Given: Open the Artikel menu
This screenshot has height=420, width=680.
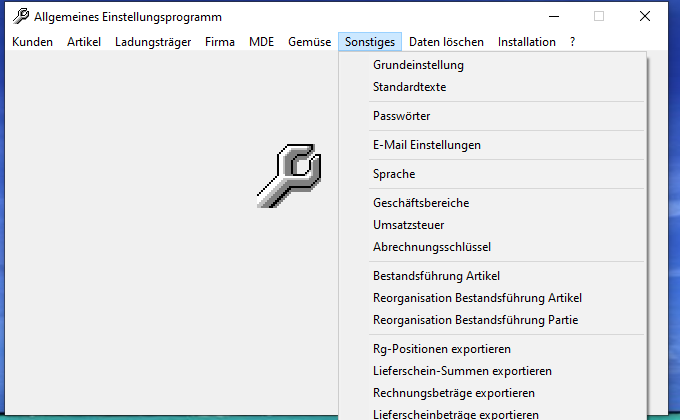Looking at the screenshot, I should [x=84, y=42].
